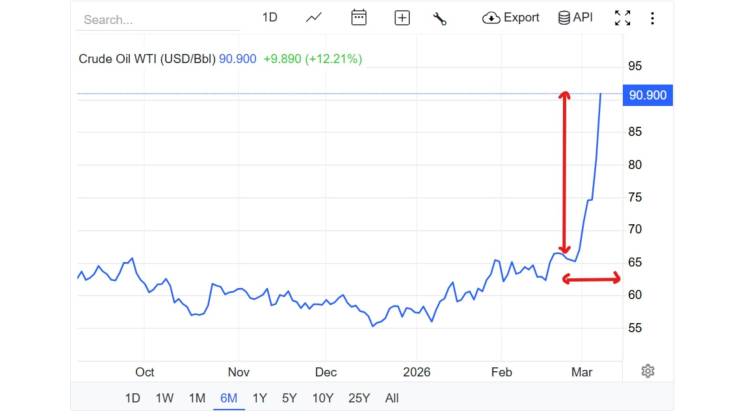Open the wrench tools icon

click(440, 18)
